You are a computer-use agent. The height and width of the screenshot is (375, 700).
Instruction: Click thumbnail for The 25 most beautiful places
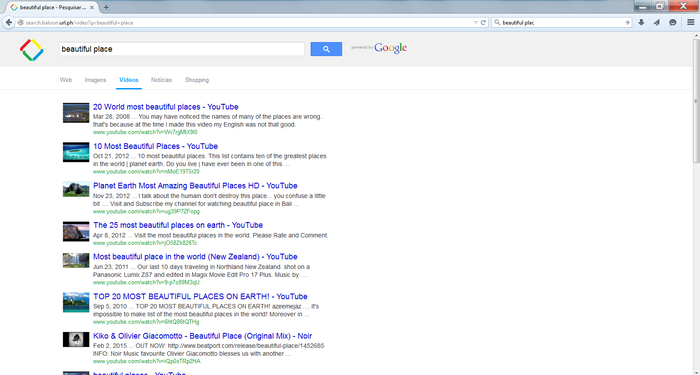pos(76,231)
